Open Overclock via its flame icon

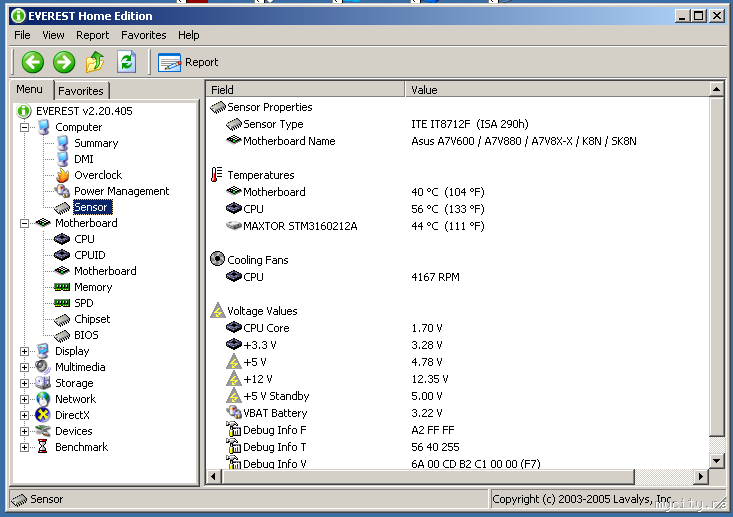coord(62,175)
